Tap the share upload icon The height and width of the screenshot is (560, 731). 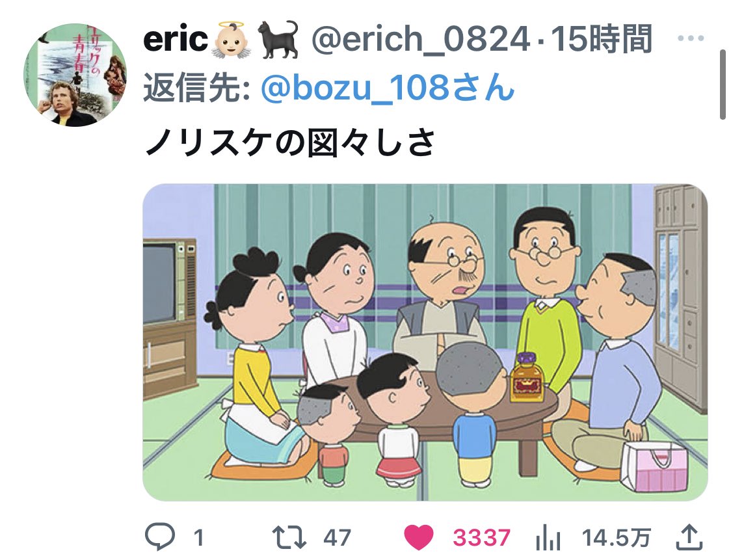(x=689, y=537)
